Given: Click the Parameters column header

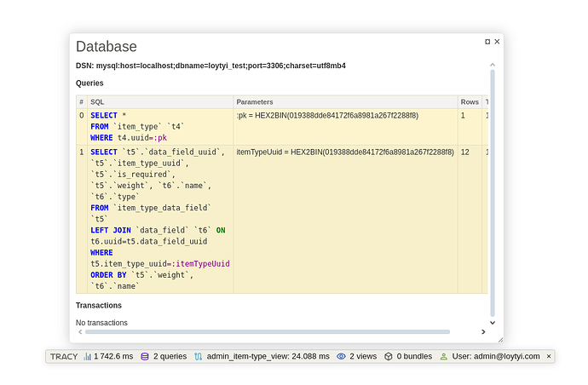Looking at the screenshot, I should point(345,102).
